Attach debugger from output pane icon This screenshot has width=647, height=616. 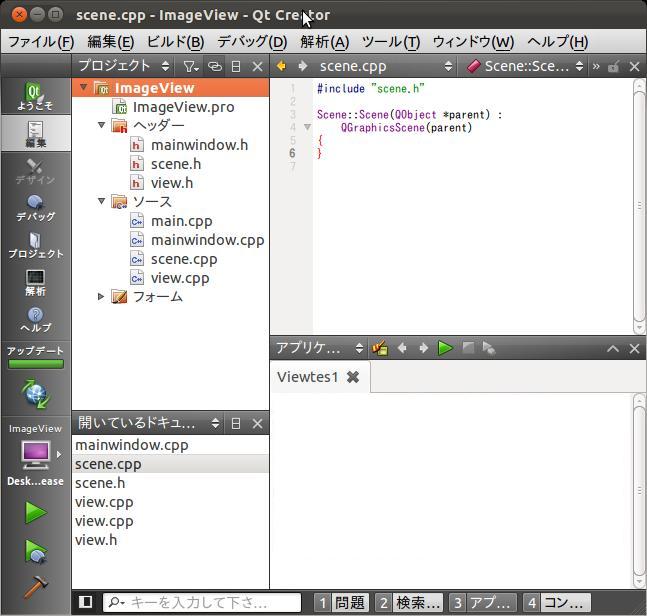coord(489,348)
